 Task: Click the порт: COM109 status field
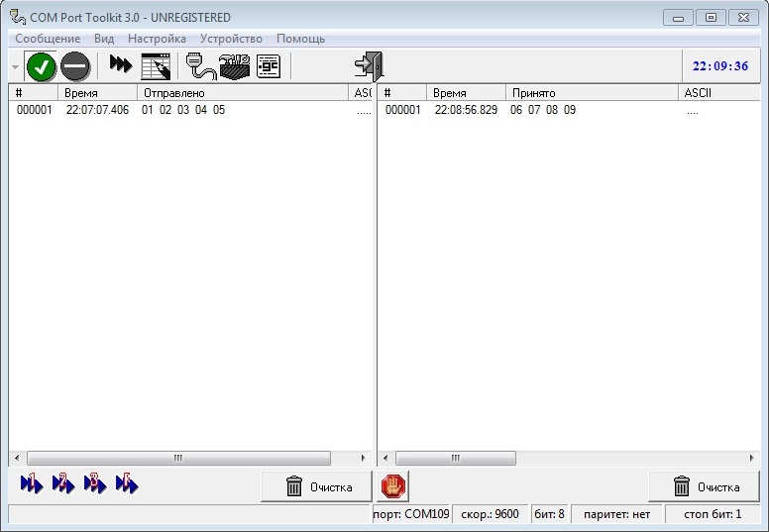click(411, 514)
